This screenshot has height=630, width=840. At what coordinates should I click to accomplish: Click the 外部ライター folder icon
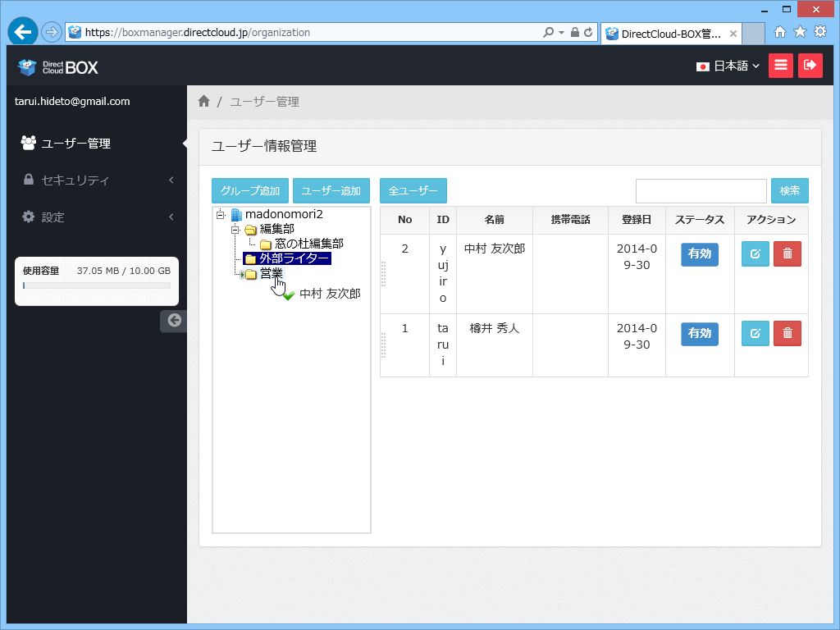tap(250, 258)
